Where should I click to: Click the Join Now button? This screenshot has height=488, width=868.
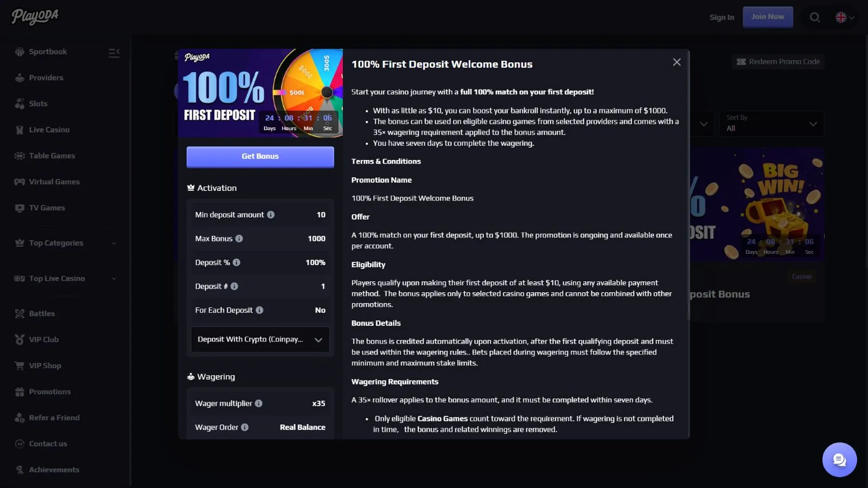768,17
